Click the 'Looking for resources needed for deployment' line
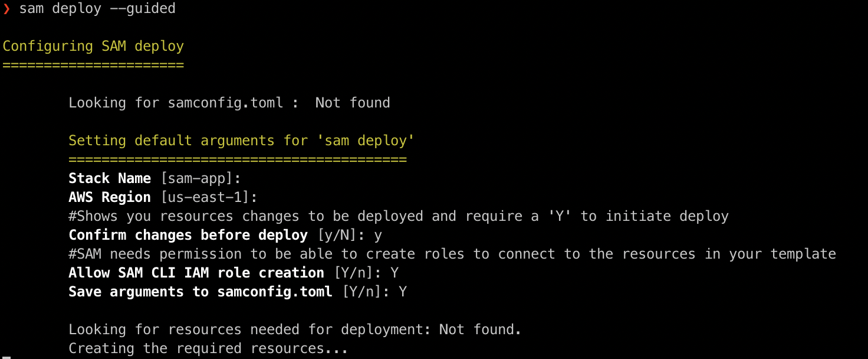 coord(295,329)
